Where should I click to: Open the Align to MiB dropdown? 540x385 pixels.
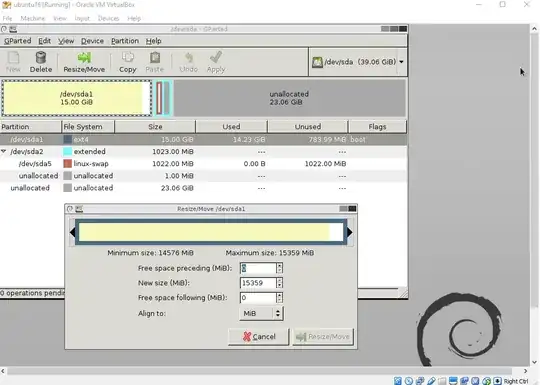point(261,313)
